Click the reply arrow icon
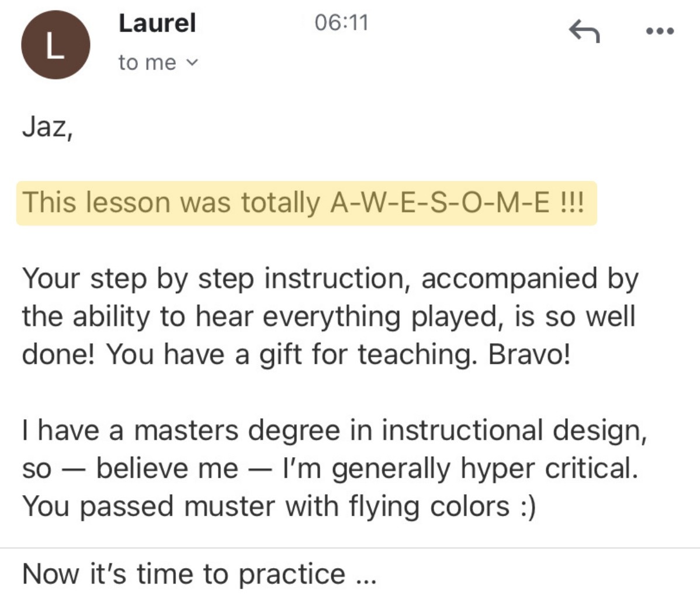Screen dimensions: 700x616 (584, 31)
